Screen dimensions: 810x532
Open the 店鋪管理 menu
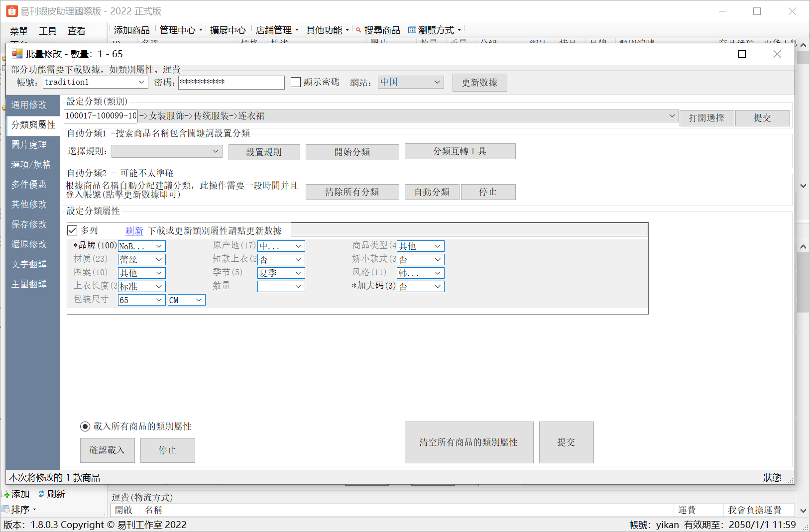pos(276,30)
